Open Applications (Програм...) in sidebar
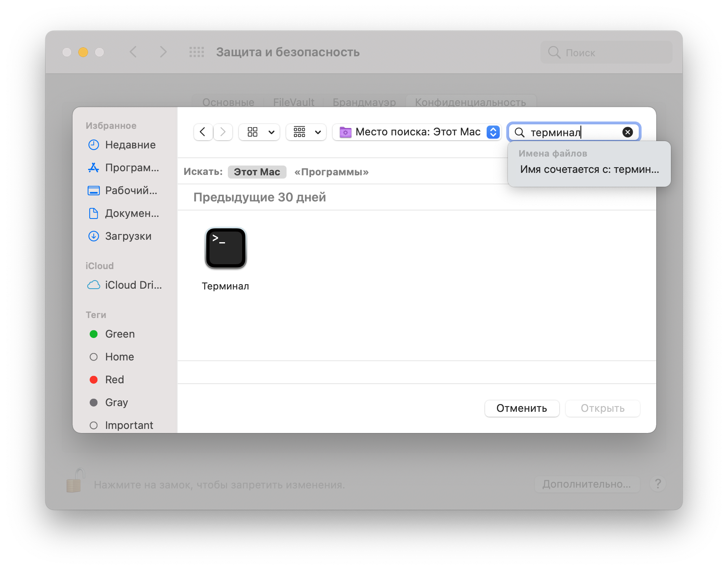 click(124, 168)
